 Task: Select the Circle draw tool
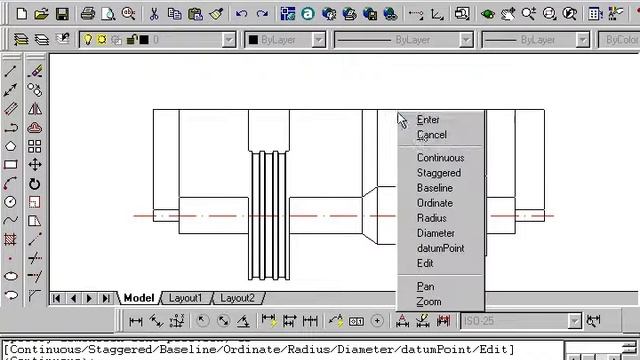11,202
